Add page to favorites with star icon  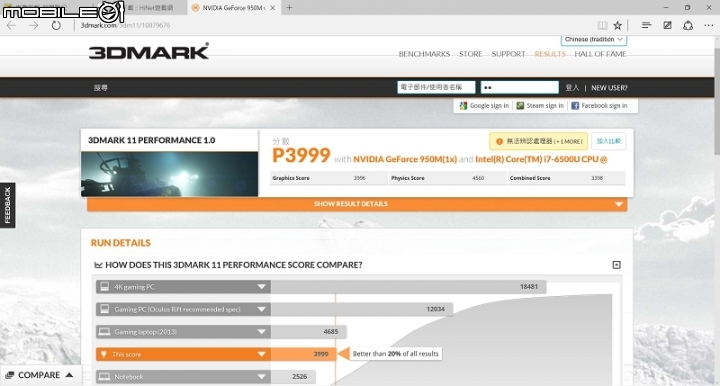(618, 25)
